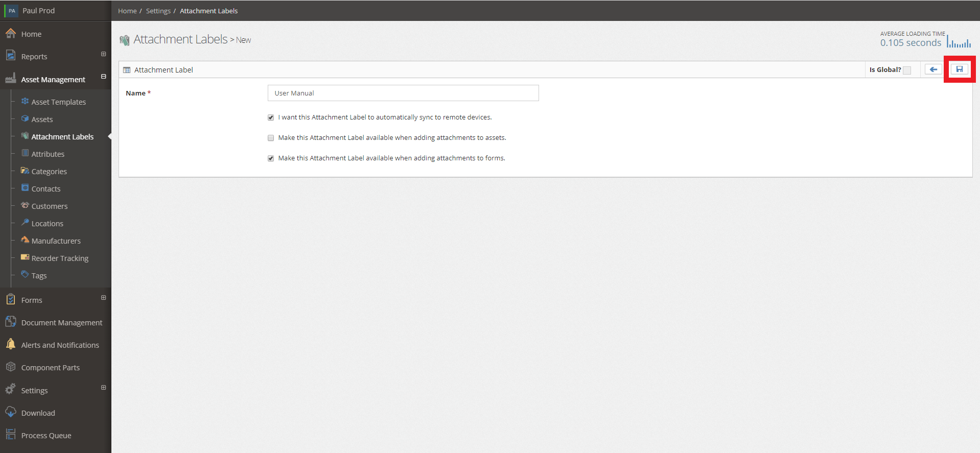Click the Manufacturers icon
Viewport: 980px width, 453px height.
25,240
